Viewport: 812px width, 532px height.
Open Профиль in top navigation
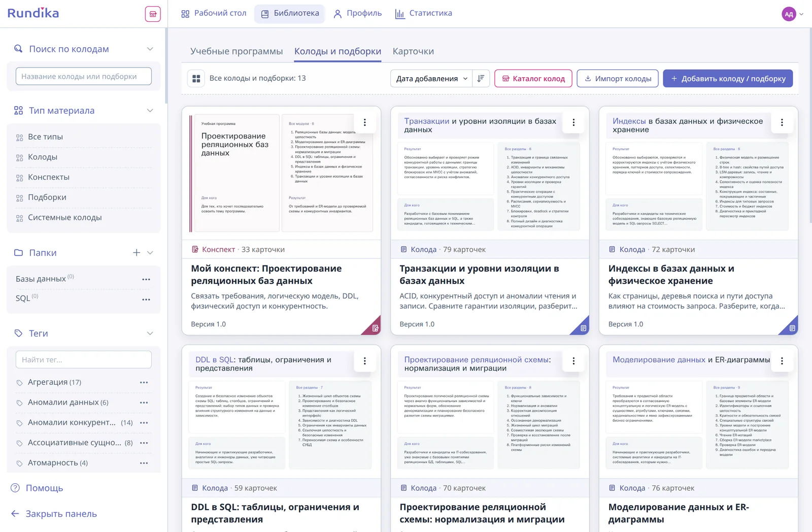coord(358,14)
